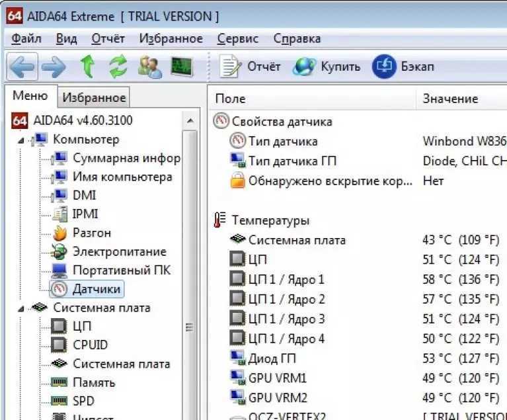Open the Отчёт menu in menu bar
The width and height of the screenshot is (507, 420).
[108, 38]
